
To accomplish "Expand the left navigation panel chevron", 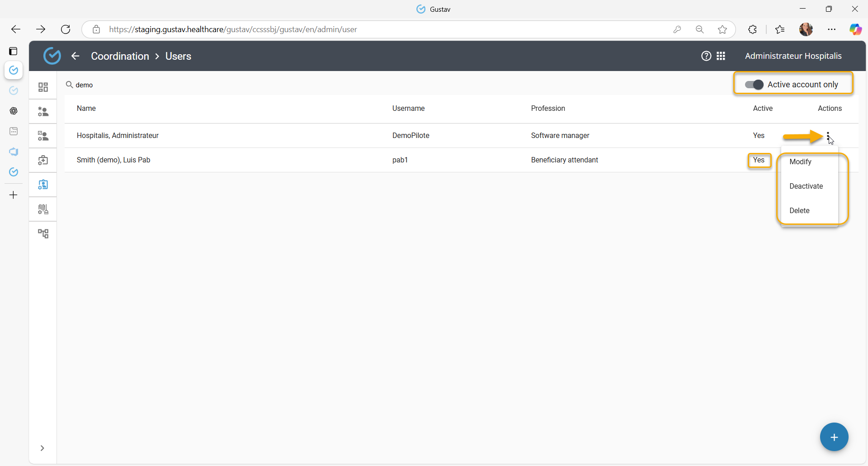I will (42, 448).
